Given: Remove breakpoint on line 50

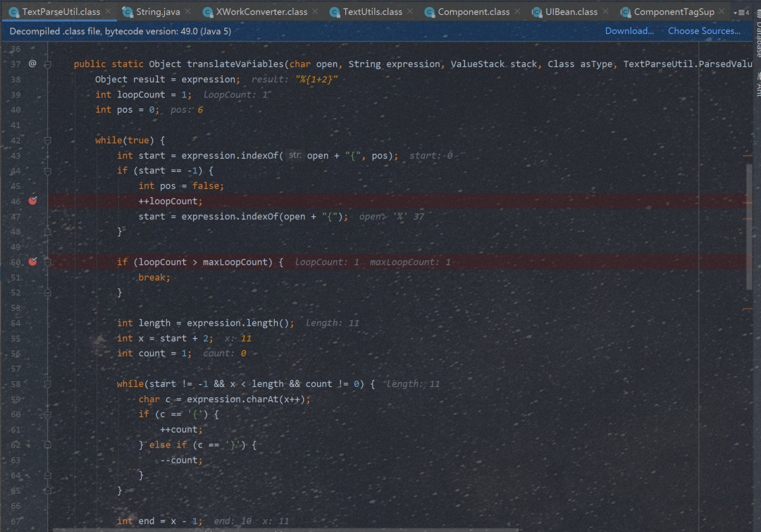Looking at the screenshot, I should pyautogui.click(x=32, y=261).
